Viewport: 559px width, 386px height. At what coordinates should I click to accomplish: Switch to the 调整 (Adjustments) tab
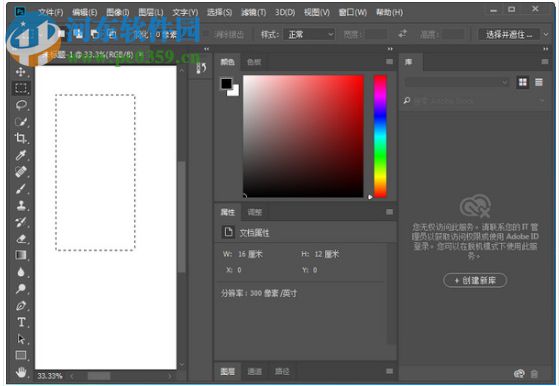click(x=255, y=212)
